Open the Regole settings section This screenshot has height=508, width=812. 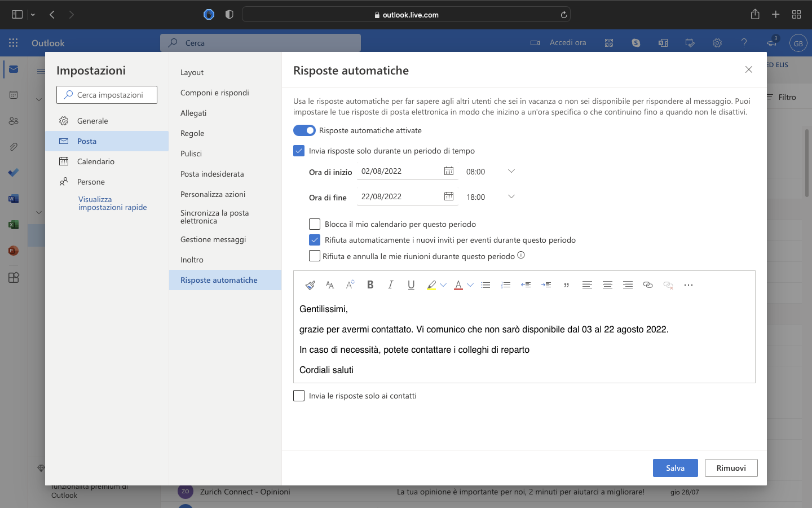point(192,133)
